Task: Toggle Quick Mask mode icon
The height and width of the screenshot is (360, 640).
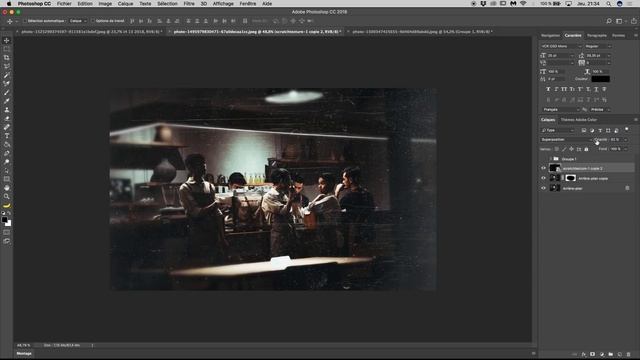Action: pos(7,232)
